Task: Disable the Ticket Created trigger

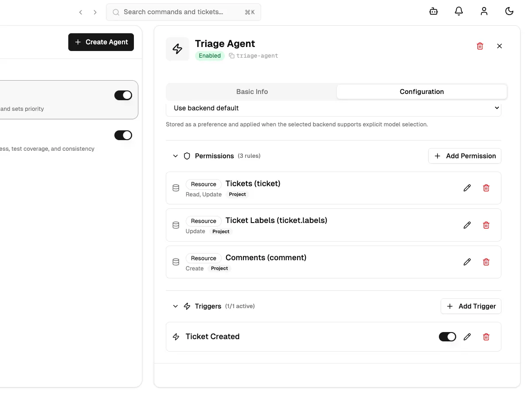Action: (447, 336)
